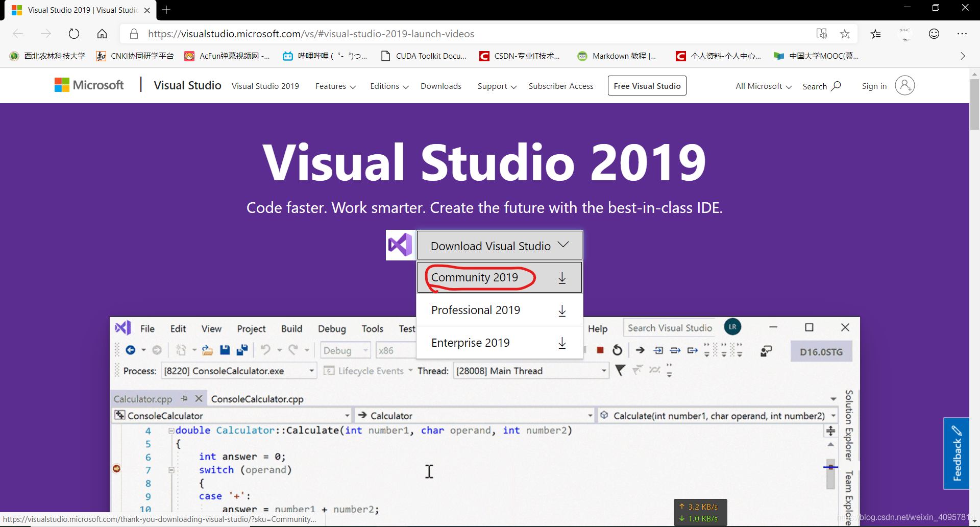The image size is (980, 527).
Task: Click the Open File folder icon in IDE
Action: 207,350
